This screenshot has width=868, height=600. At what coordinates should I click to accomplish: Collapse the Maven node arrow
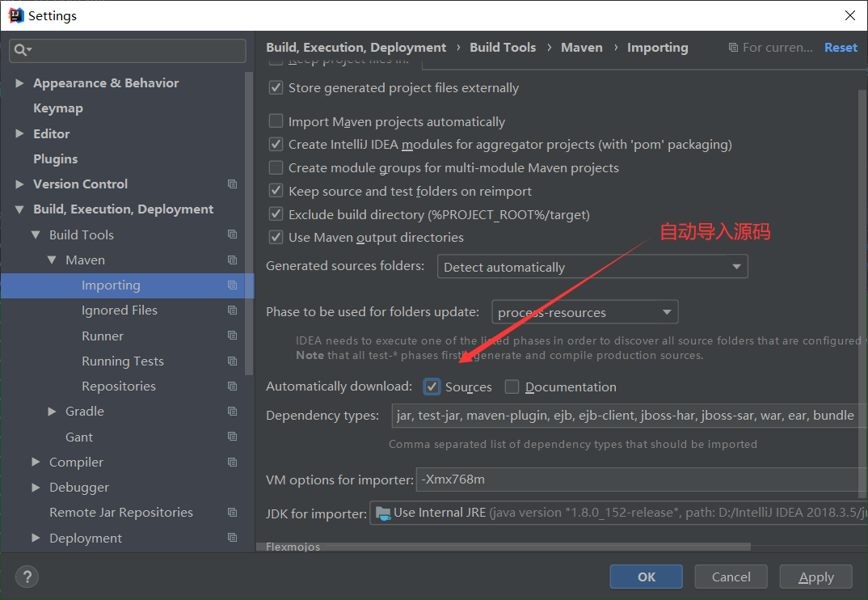[52, 260]
